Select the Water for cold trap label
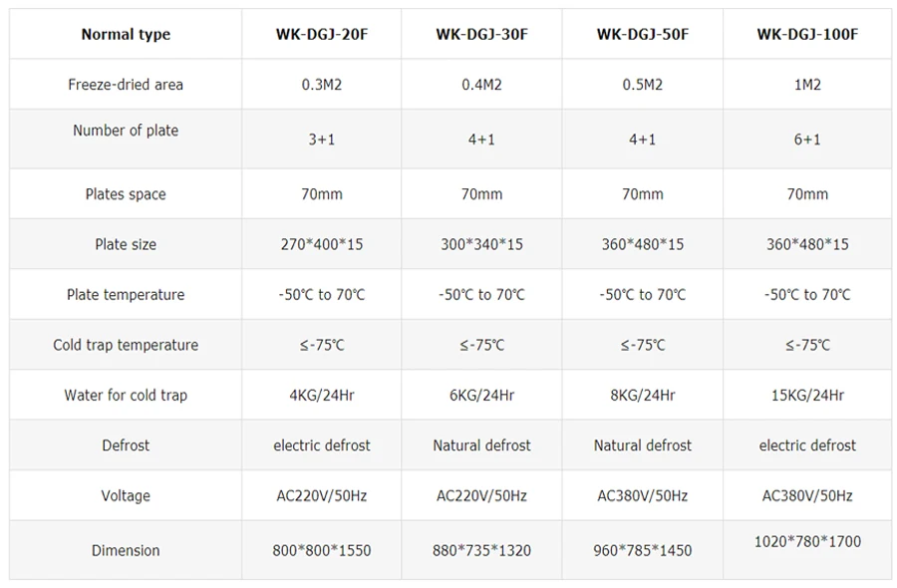The height and width of the screenshot is (588, 897). tap(126, 395)
